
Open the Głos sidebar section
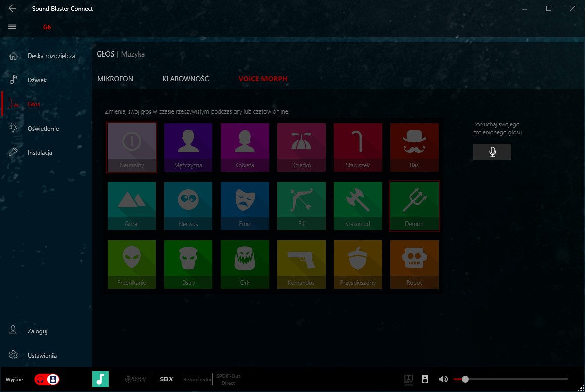tap(46, 104)
